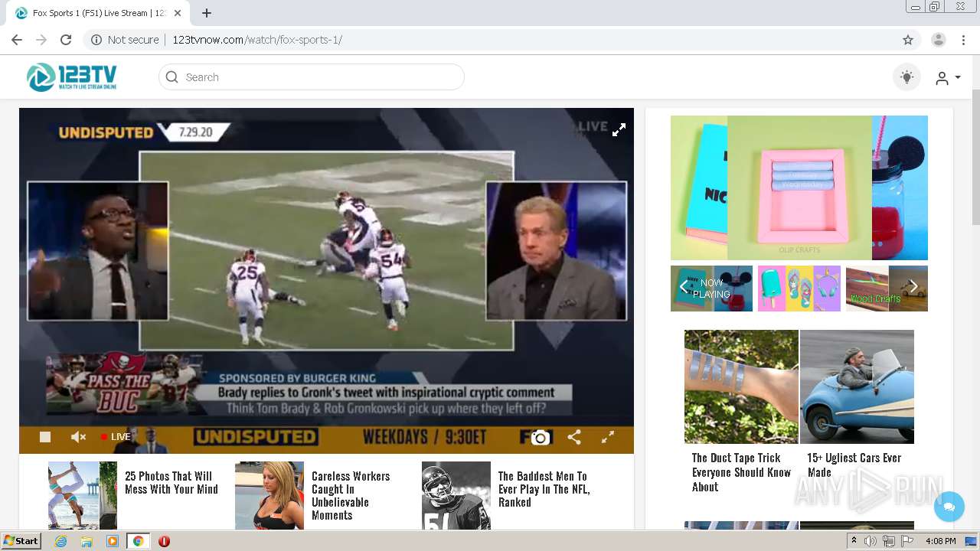The height and width of the screenshot is (551, 980).
Task: Open 'The Duct Tape Trick' article link
Action: pos(741,472)
